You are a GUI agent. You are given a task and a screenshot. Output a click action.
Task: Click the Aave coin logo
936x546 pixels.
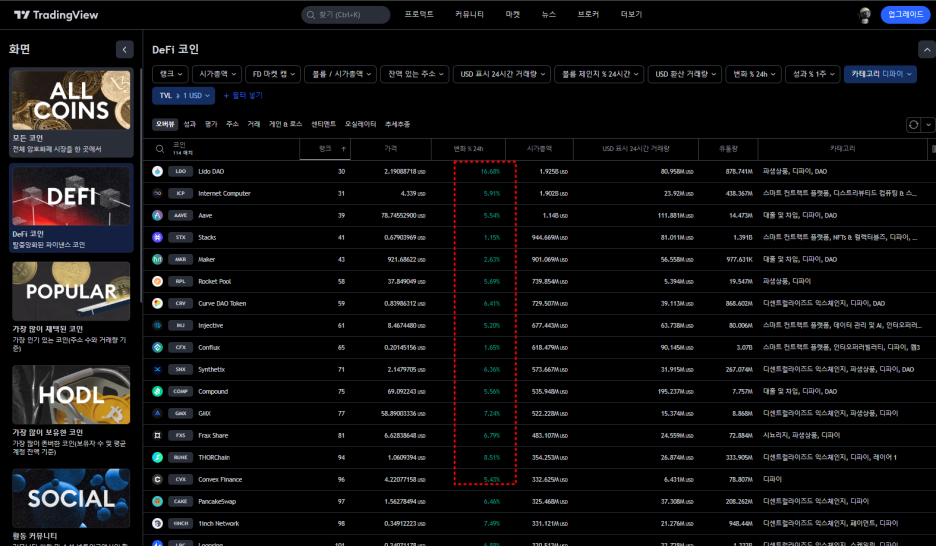[x=158, y=215]
